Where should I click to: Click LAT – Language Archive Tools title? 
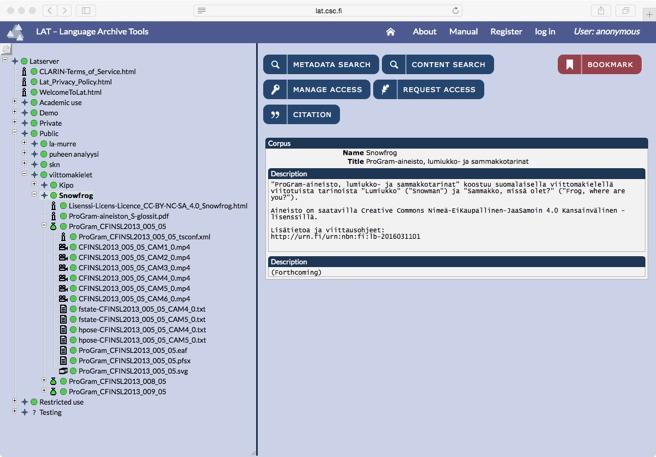click(x=92, y=32)
